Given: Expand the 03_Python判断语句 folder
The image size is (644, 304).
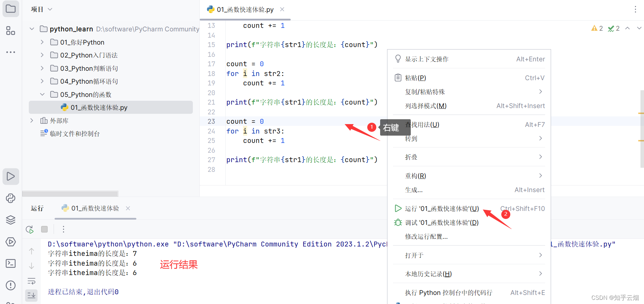Looking at the screenshot, I should pos(42,68).
